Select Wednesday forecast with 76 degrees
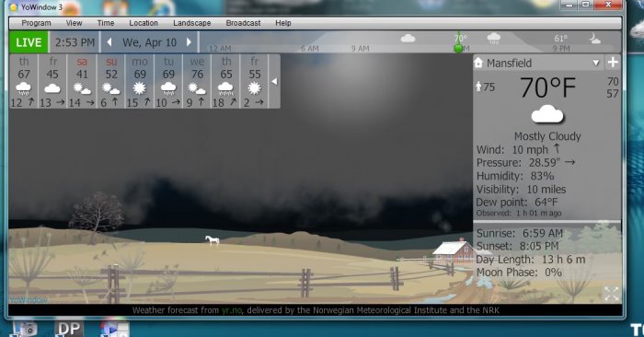This screenshot has height=337, width=644. [x=197, y=81]
